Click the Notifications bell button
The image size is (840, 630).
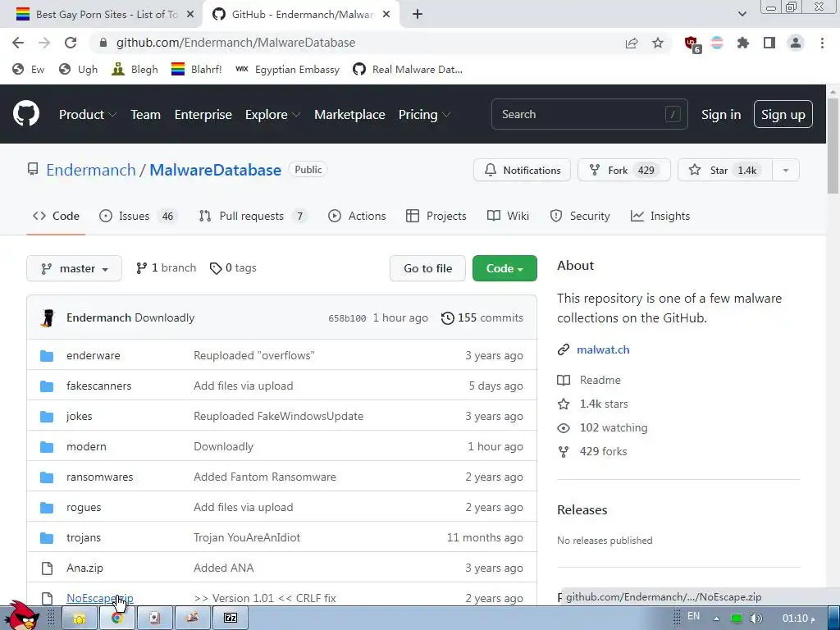click(x=522, y=170)
